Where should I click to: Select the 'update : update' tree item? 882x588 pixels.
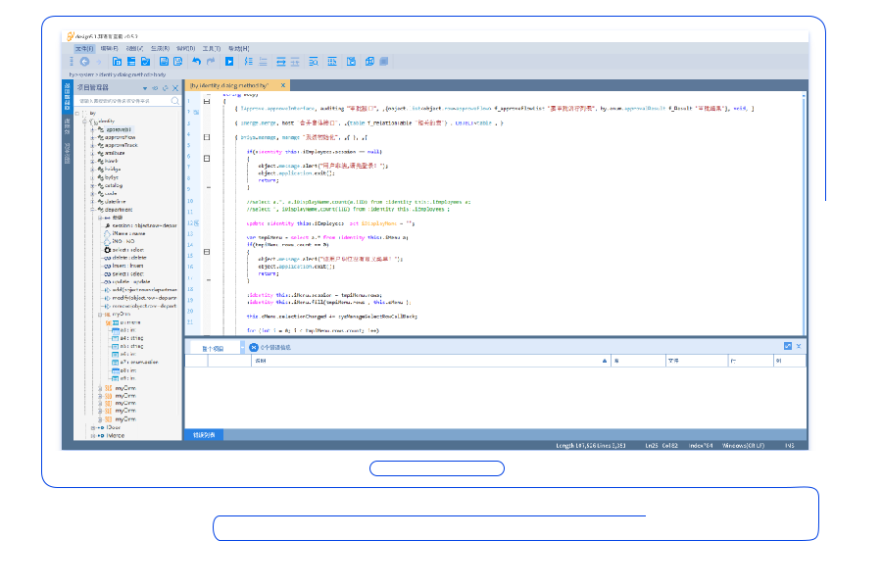tap(131, 282)
